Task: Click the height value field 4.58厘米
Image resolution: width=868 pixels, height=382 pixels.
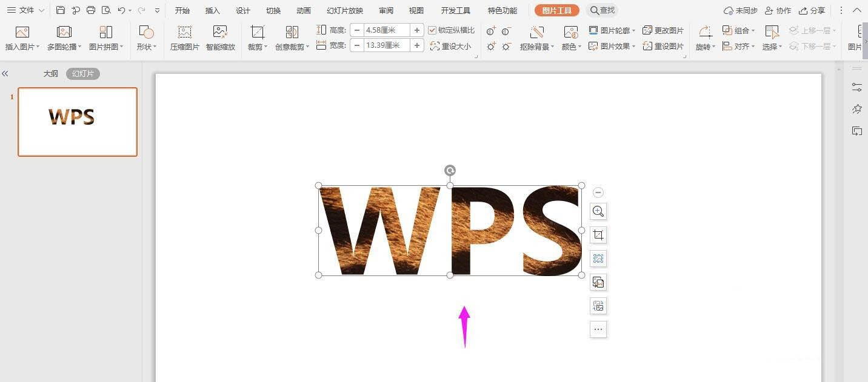Action: (x=387, y=30)
